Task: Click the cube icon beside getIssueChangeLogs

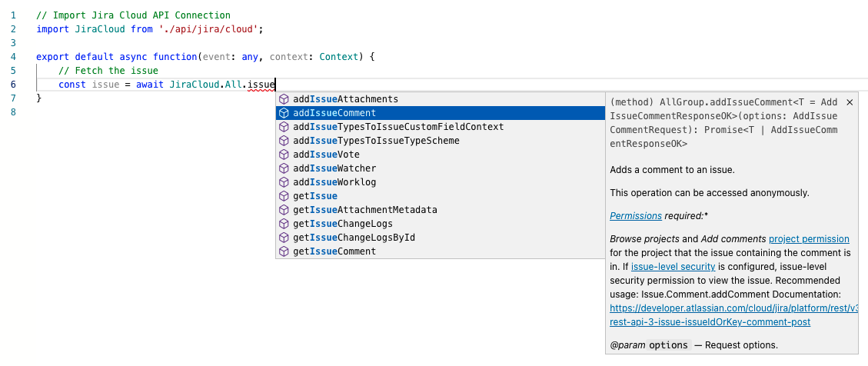Action: pos(284,224)
